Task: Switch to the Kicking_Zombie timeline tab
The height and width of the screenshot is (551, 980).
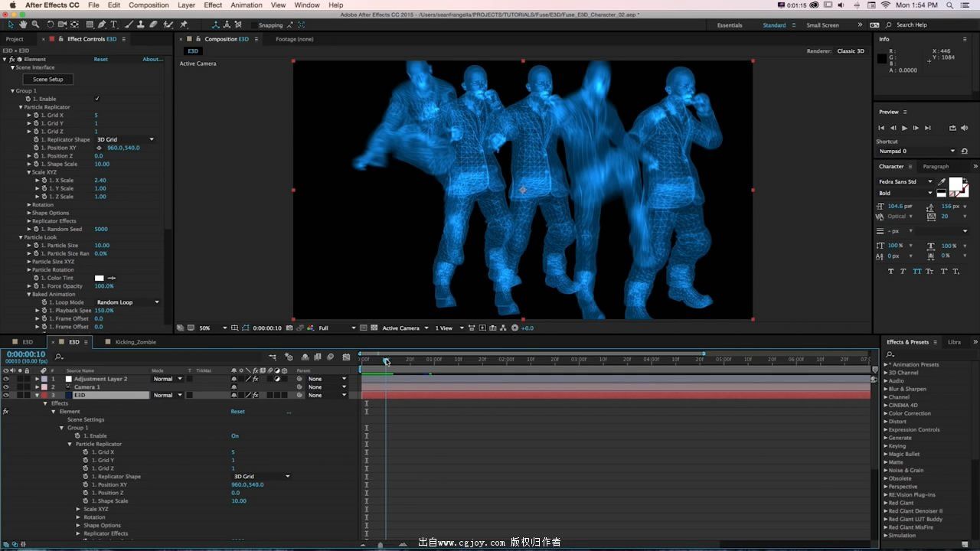Action: pyautogui.click(x=136, y=342)
